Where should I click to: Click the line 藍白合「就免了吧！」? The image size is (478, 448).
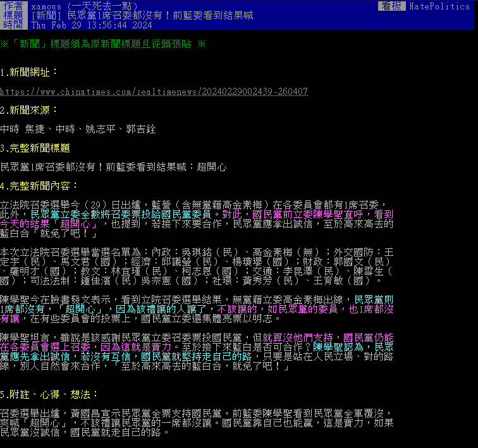pos(49,233)
